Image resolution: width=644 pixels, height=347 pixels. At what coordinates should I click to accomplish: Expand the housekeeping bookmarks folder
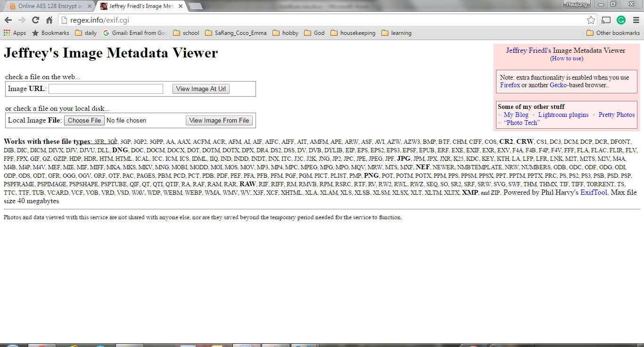353,33
